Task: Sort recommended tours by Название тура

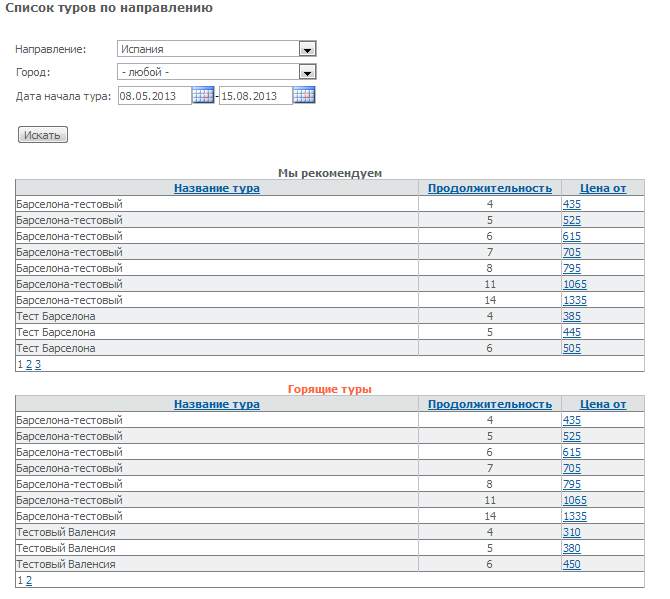Action: pos(216,188)
